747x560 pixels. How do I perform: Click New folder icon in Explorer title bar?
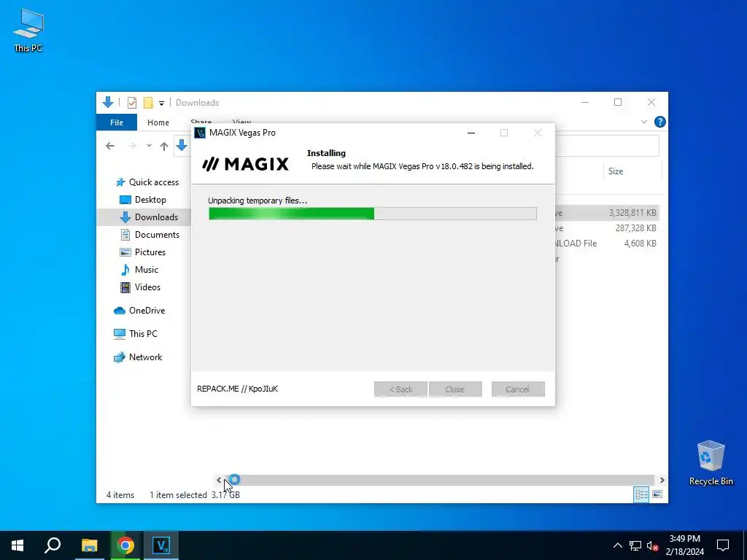(148, 102)
